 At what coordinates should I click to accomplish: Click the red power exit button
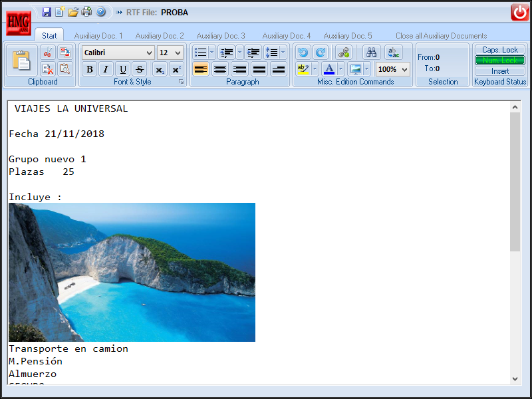click(x=519, y=13)
